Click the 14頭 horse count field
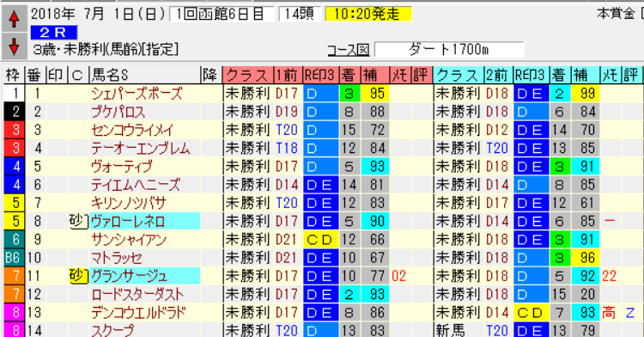Image resolution: width=644 pixels, height=337 pixels. (x=300, y=14)
